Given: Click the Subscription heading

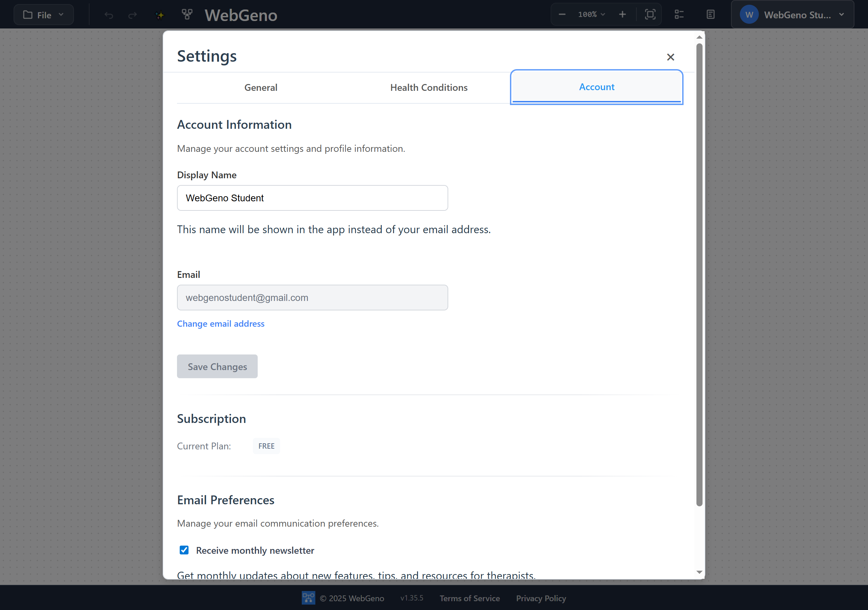Looking at the screenshot, I should click(x=211, y=419).
